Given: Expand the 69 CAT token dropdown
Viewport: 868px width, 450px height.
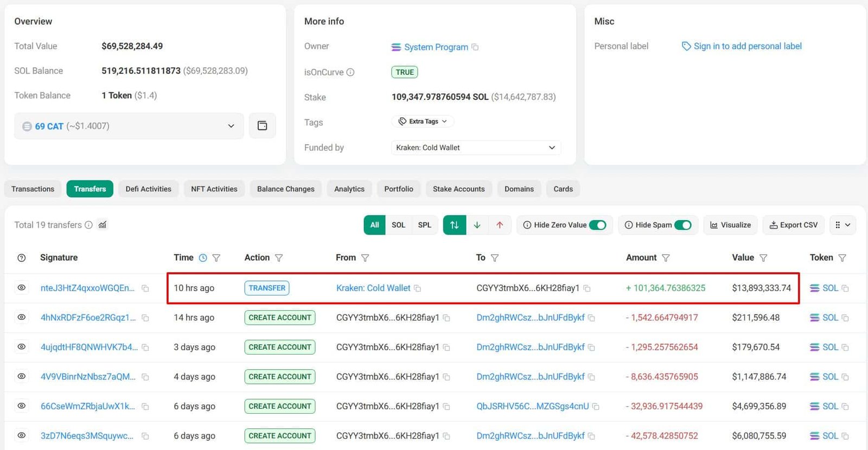Looking at the screenshot, I should [x=129, y=126].
